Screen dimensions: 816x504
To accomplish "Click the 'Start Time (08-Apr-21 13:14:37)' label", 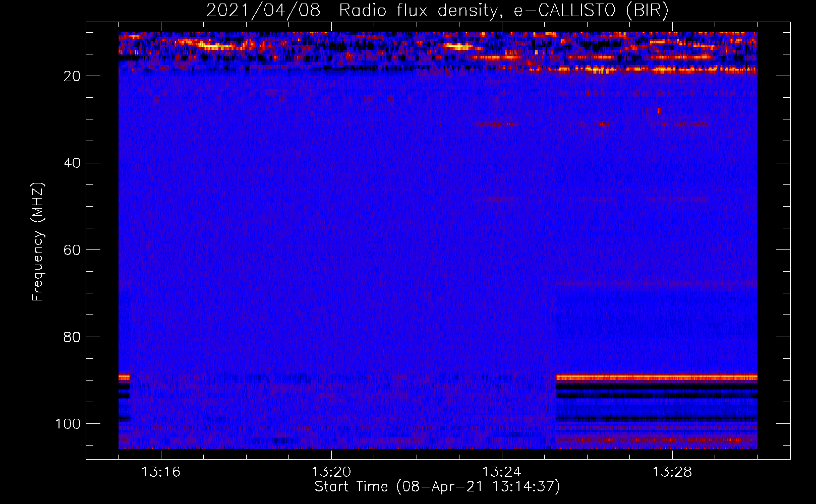I will click(437, 487).
